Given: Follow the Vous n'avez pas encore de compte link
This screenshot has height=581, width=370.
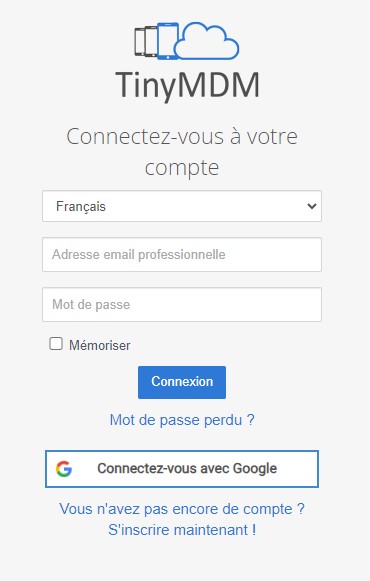Looking at the screenshot, I should (x=182, y=509).
